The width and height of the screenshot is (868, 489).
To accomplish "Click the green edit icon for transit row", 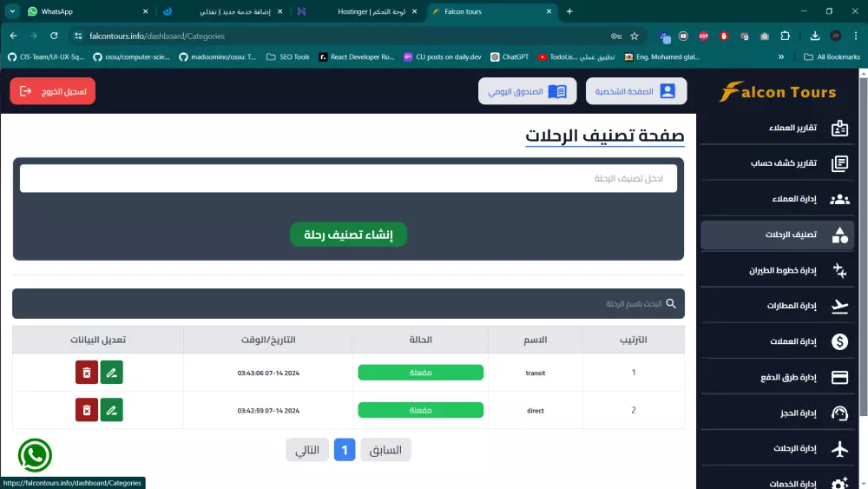I will pyautogui.click(x=111, y=372).
